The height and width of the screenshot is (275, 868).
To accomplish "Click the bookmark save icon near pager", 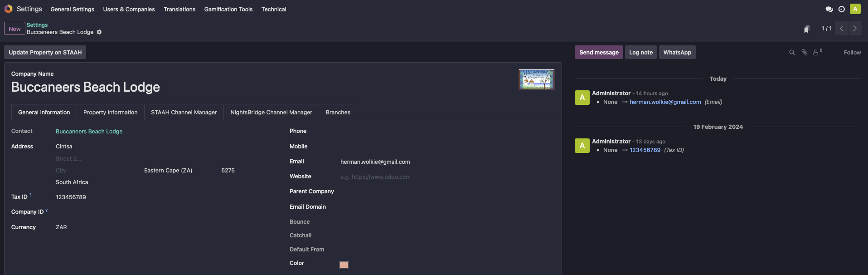I will [x=807, y=29].
